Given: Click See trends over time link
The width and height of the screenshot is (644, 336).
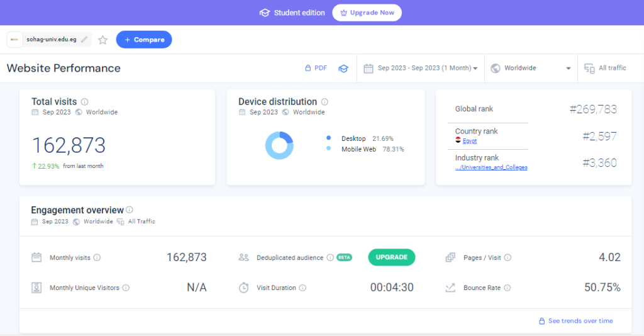Looking at the screenshot, I should point(575,321).
